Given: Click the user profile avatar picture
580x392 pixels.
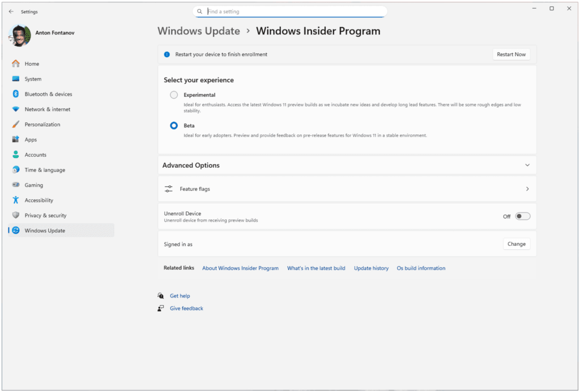Looking at the screenshot, I should click(x=19, y=36).
